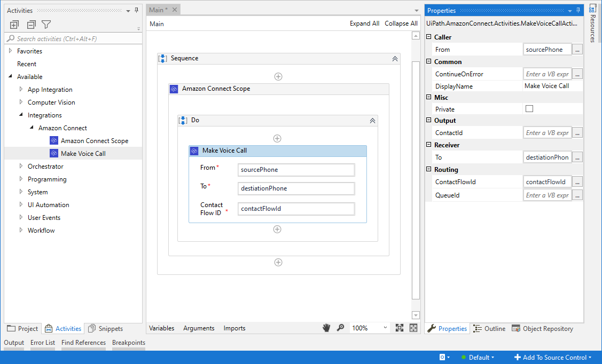Collapse the Available tree node

point(10,76)
